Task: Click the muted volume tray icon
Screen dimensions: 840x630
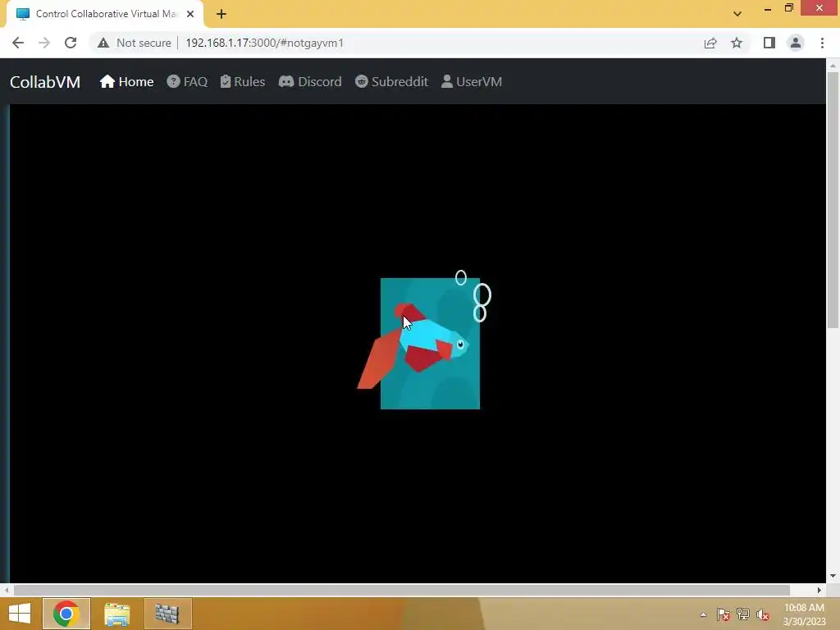Action: coord(763,614)
